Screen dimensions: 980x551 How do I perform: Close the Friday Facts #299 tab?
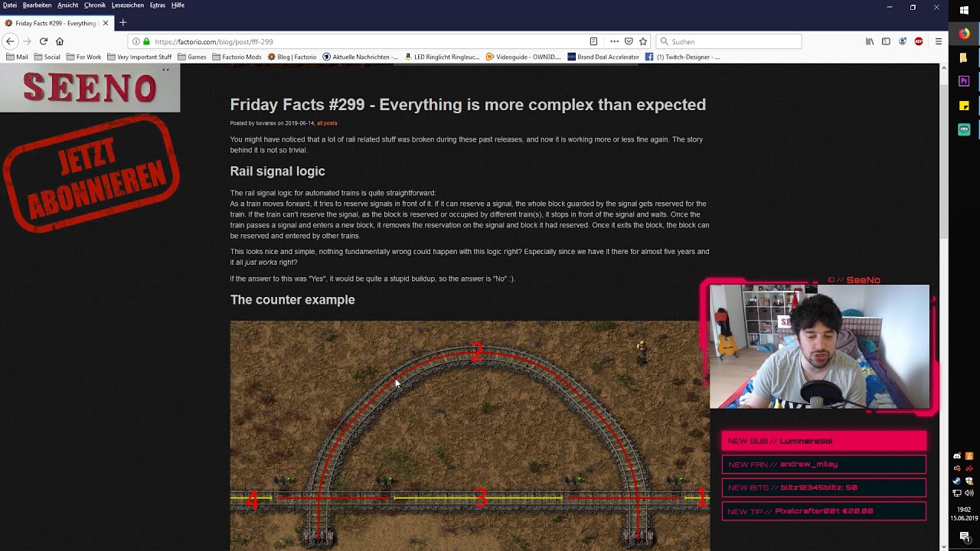click(106, 23)
